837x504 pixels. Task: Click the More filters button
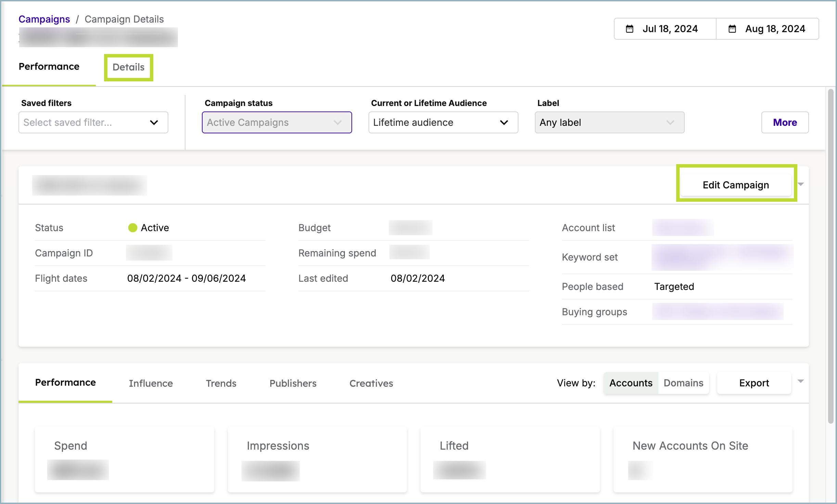pos(785,122)
